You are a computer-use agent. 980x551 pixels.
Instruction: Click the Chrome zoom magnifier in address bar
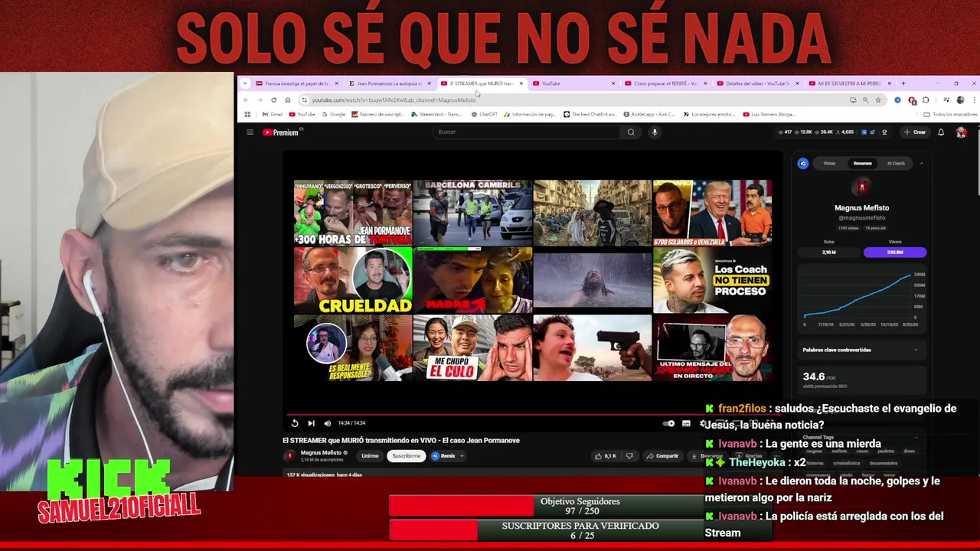866,100
